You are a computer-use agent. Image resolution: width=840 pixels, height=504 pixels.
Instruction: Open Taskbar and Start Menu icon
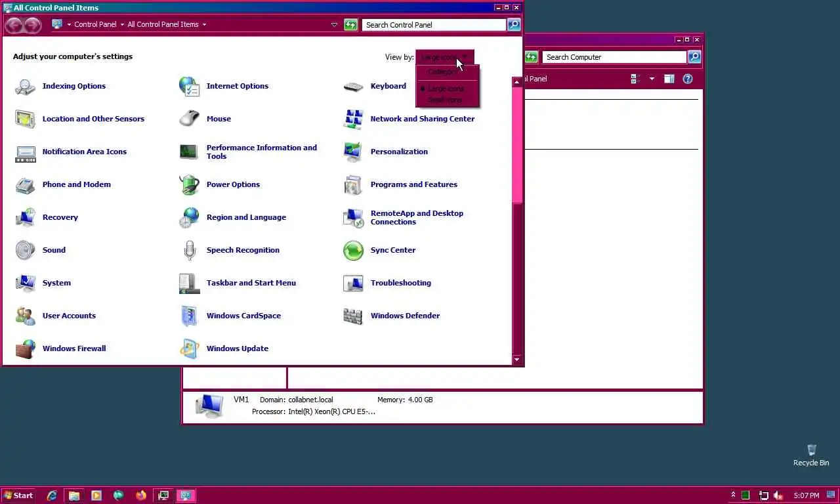[x=189, y=283]
